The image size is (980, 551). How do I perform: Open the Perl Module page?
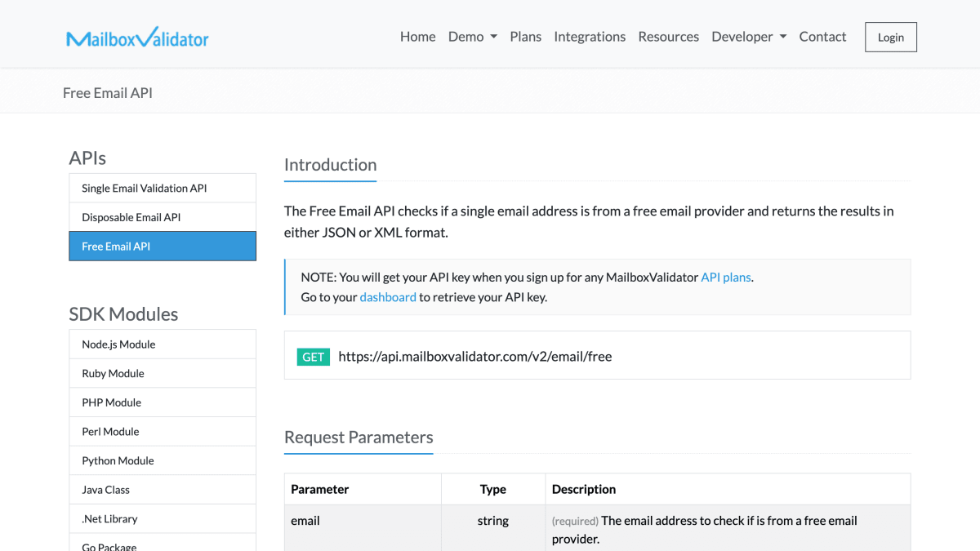163,432
